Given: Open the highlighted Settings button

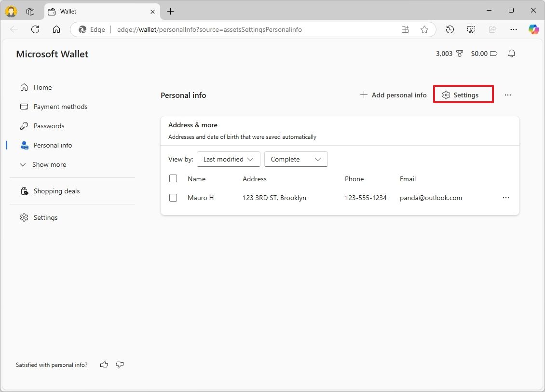Looking at the screenshot, I should [x=463, y=95].
